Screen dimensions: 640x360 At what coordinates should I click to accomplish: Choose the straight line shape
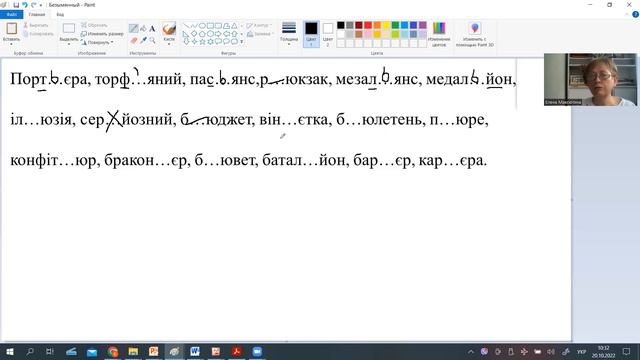(186, 26)
